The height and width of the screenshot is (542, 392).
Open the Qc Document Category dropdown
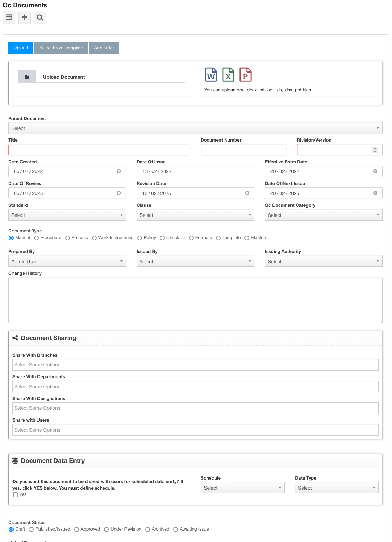(324, 215)
